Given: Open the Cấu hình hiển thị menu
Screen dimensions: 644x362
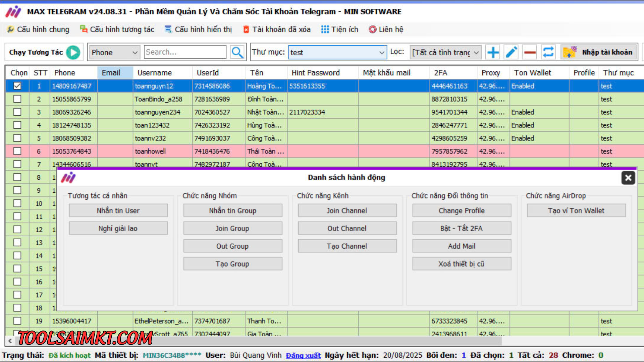Looking at the screenshot, I should [198, 29].
